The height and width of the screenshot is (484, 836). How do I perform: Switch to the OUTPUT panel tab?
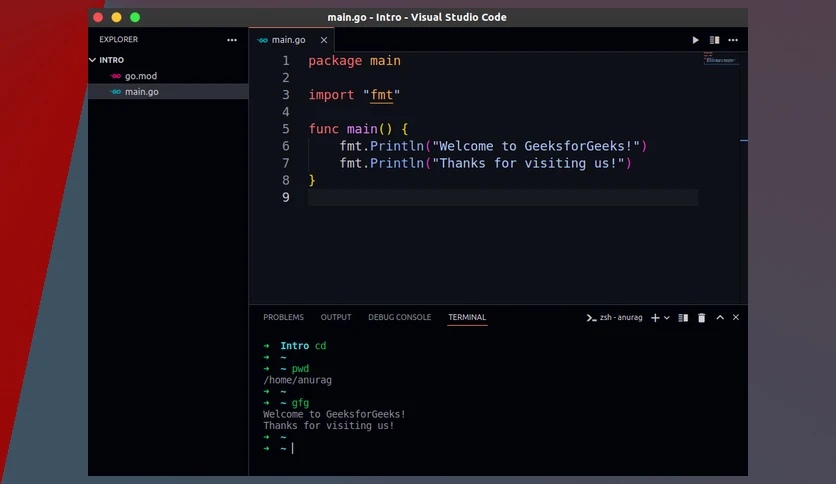[336, 317]
